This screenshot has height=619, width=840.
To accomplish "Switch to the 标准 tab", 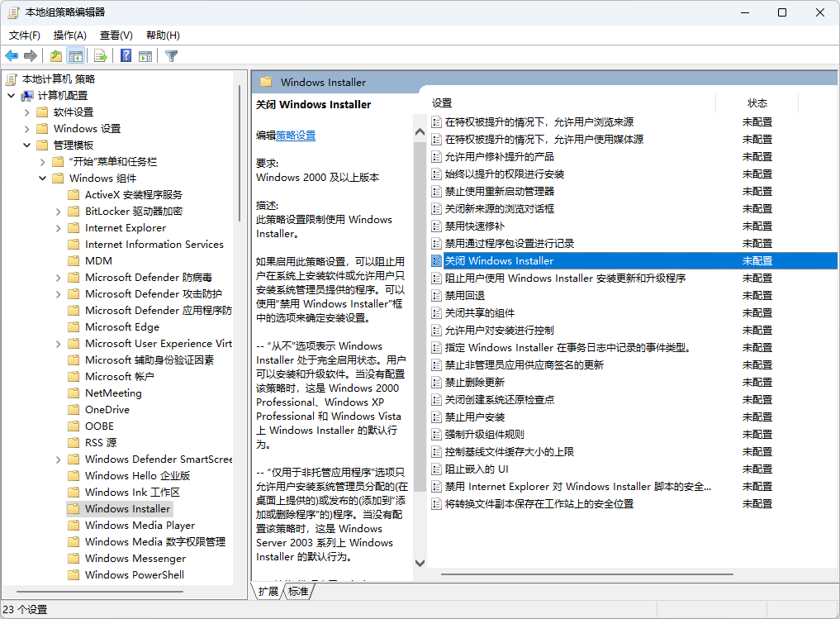I will (x=298, y=592).
